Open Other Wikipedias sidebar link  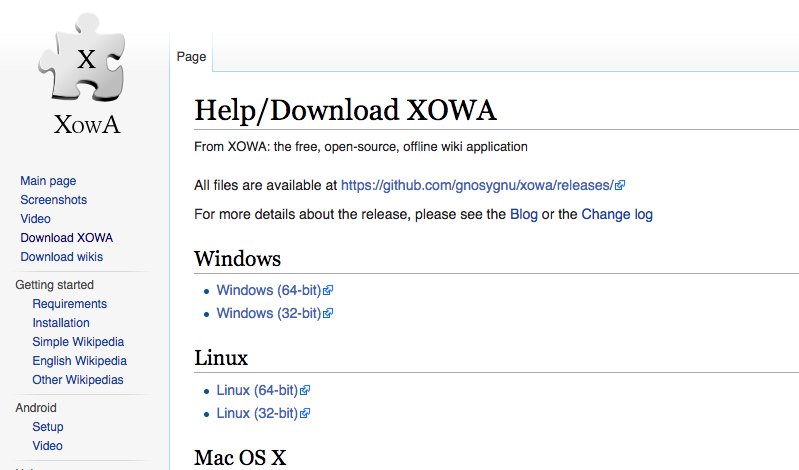point(78,380)
